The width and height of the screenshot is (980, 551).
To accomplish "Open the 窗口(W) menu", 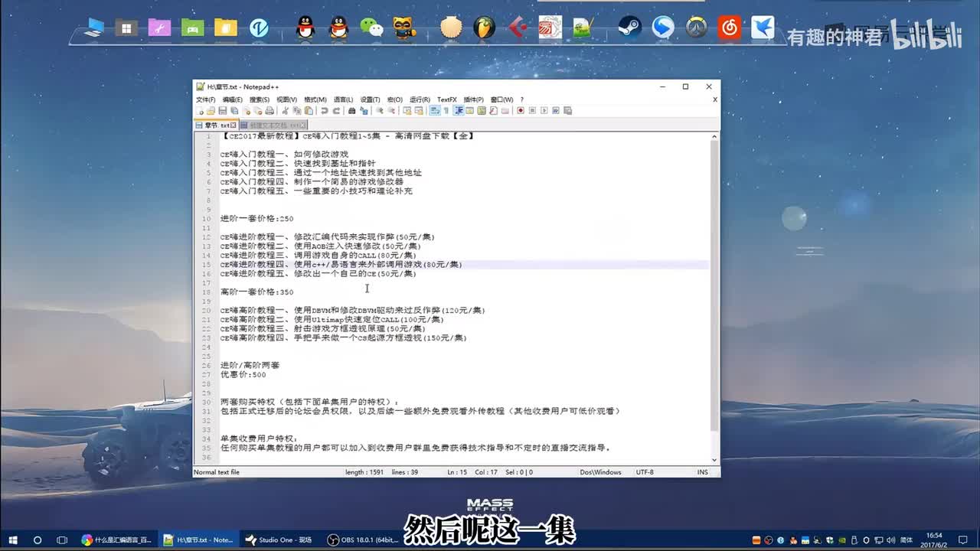I will (x=502, y=99).
